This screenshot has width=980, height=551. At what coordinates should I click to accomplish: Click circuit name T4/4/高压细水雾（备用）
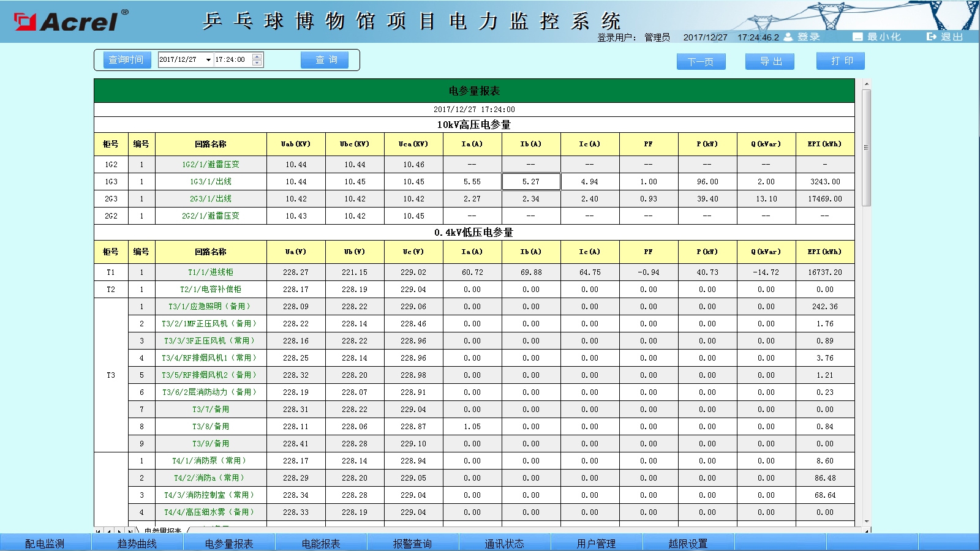click(211, 512)
